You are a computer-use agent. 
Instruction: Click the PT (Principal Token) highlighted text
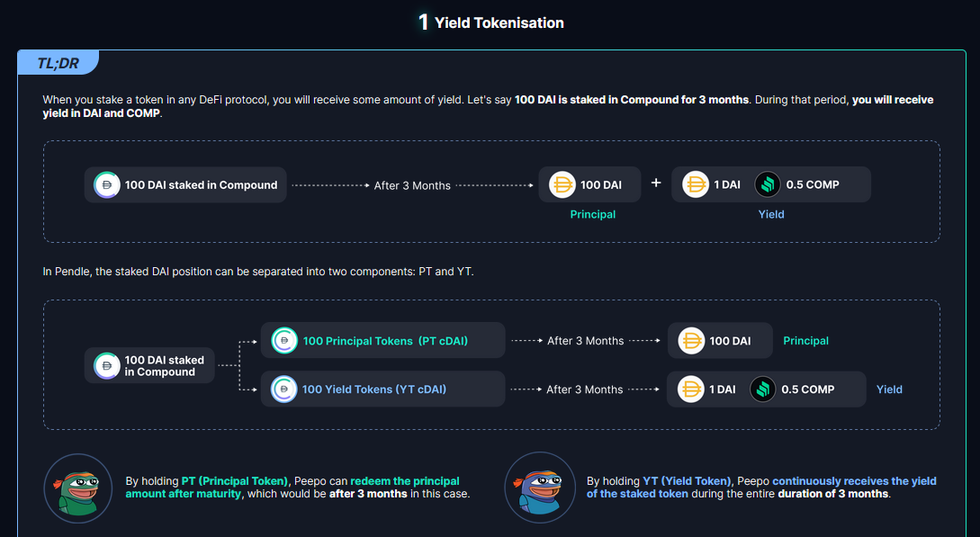234,481
